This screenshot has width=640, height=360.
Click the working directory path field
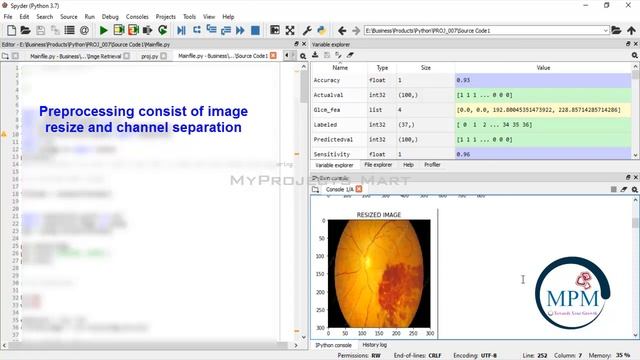click(x=483, y=31)
